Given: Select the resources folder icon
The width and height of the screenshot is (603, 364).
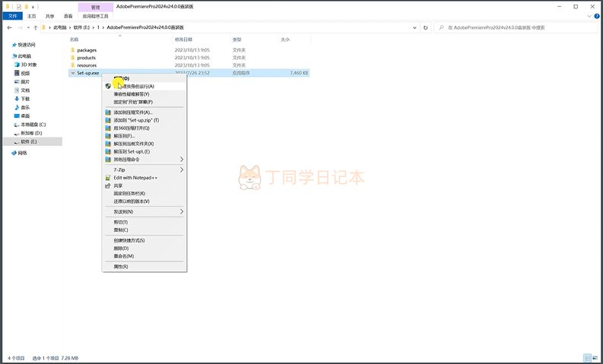Looking at the screenshot, I should tap(73, 65).
